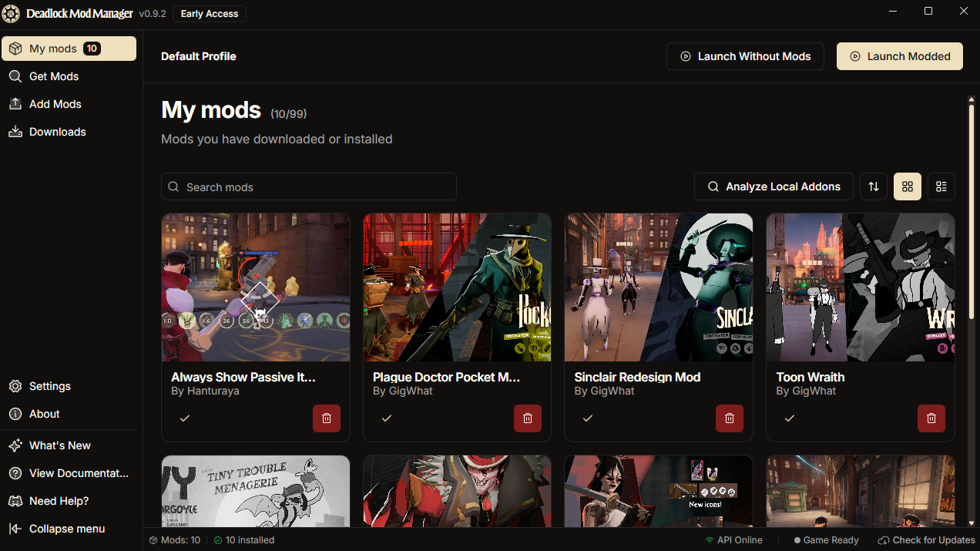Open Settings from the sidebar
980x551 pixels.
pyautogui.click(x=69, y=386)
